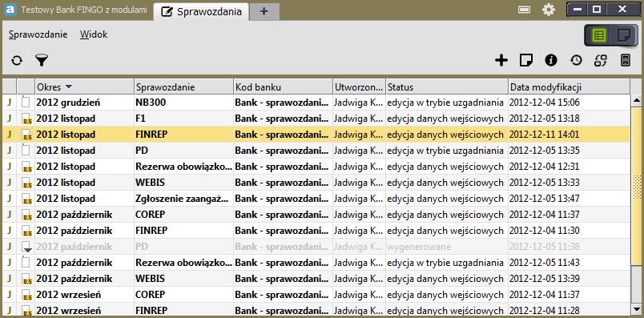
Task: Select Zgłoszenie zaangaż... report cell
Action: [183, 199]
